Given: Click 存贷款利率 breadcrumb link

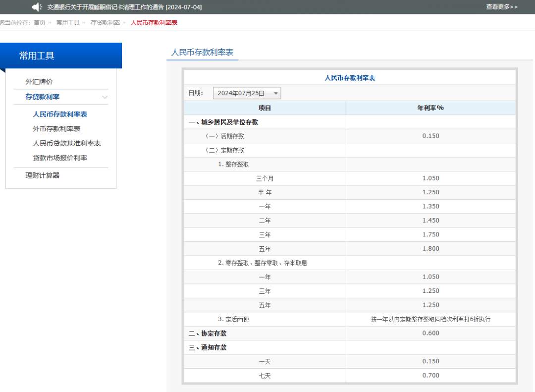Looking at the screenshot, I should pos(105,22).
